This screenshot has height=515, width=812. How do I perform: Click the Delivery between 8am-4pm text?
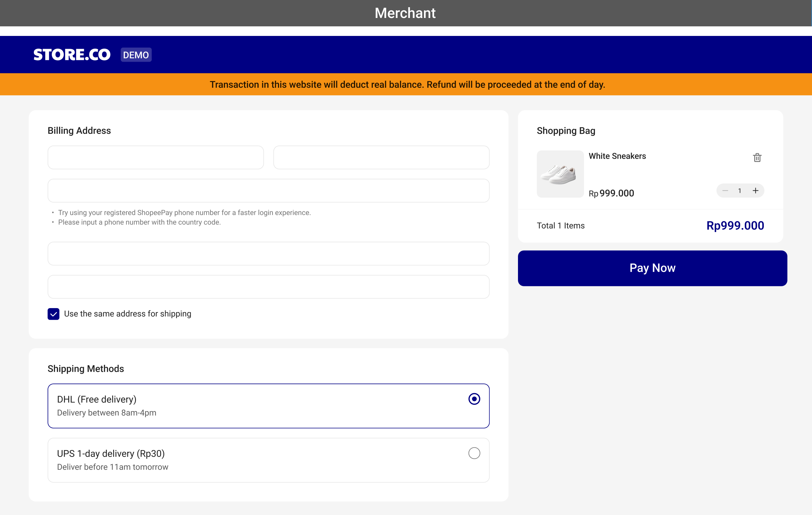[107, 413]
